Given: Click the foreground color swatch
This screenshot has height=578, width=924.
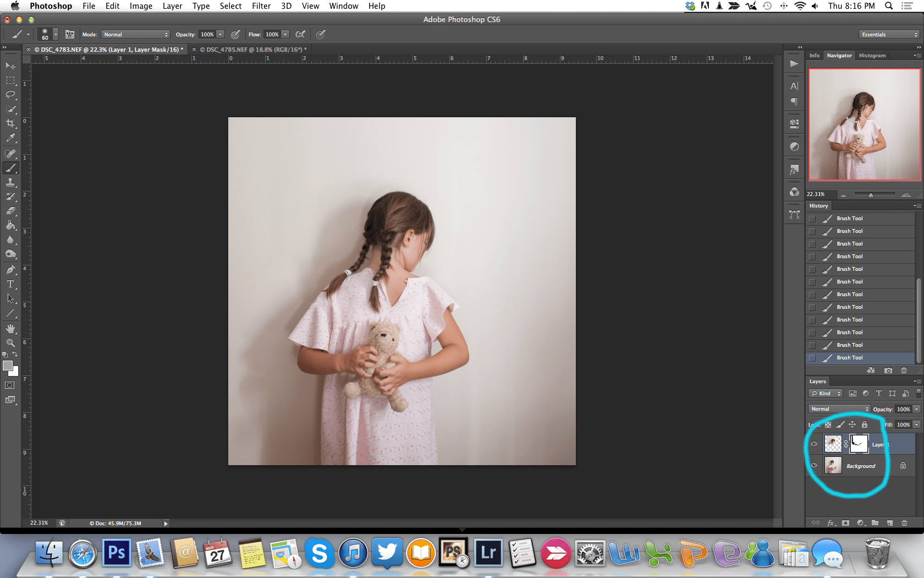Looking at the screenshot, I should (x=7, y=366).
